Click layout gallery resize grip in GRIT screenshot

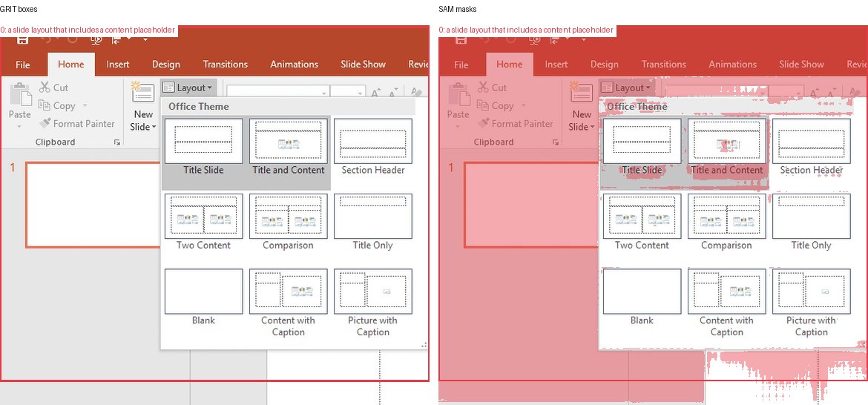click(x=424, y=345)
